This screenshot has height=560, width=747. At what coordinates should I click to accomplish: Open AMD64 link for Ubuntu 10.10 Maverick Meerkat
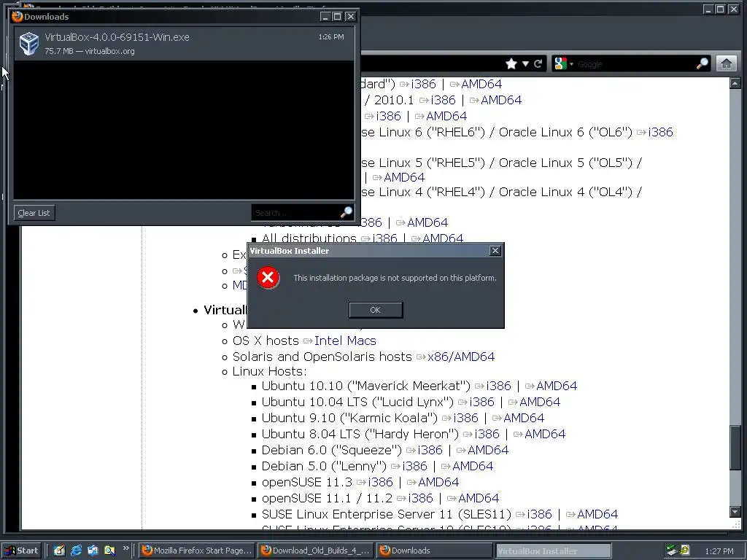pyautogui.click(x=557, y=386)
